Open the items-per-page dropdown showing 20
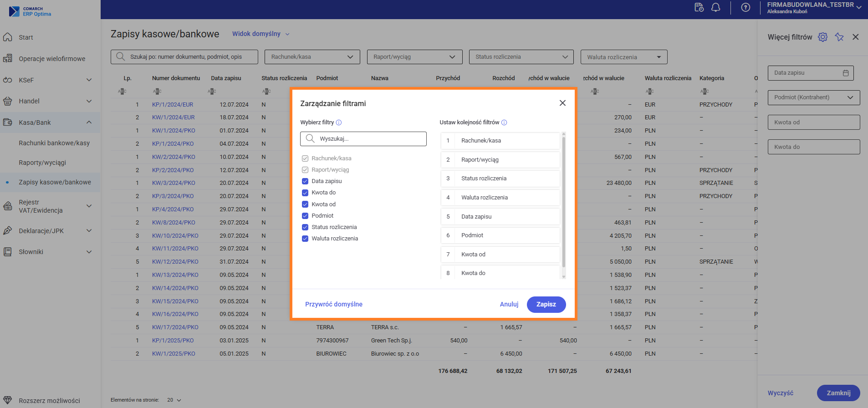 coord(174,400)
